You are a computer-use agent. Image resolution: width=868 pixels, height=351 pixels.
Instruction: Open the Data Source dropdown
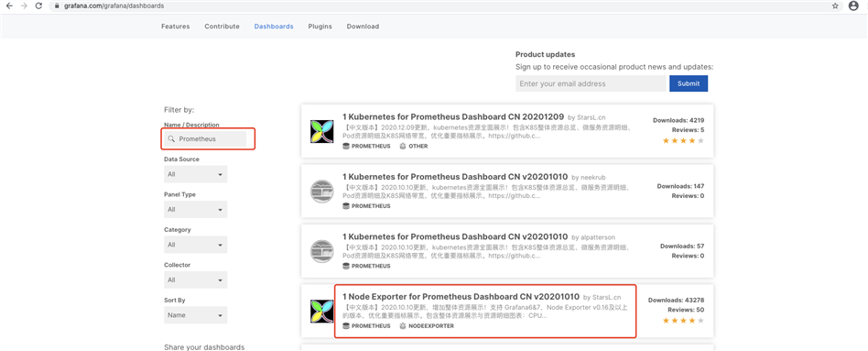195,174
